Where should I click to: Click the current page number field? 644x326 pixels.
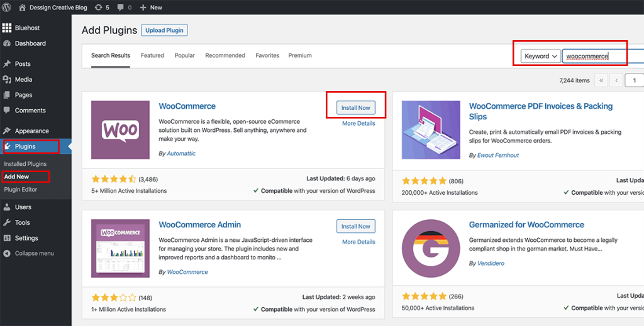[634, 80]
